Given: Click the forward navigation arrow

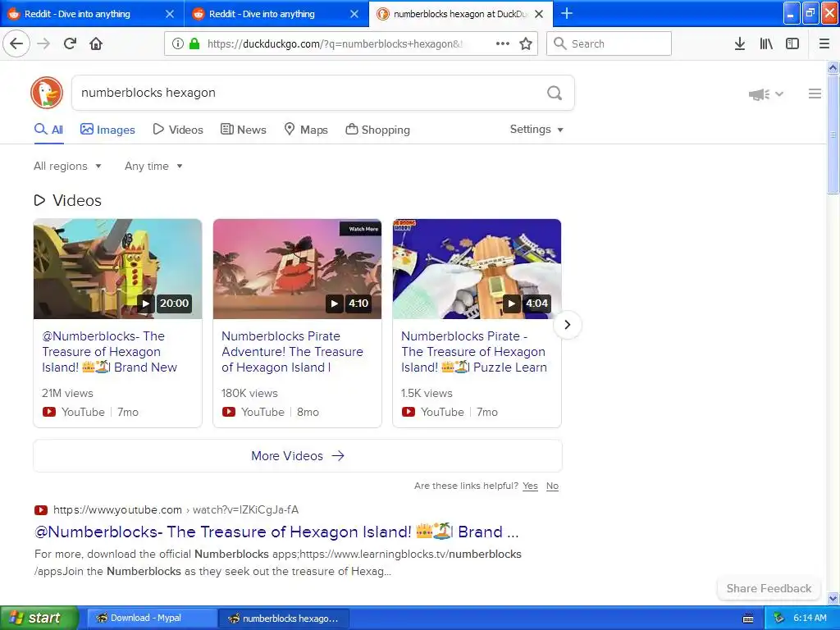Looking at the screenshot, I should (x=43, y=43).
